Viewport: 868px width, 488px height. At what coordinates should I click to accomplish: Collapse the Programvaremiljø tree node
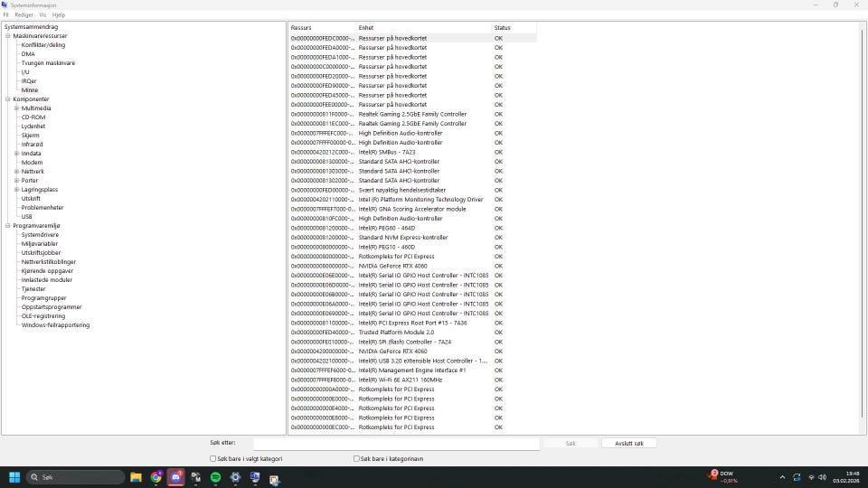(x=8, y=226)
